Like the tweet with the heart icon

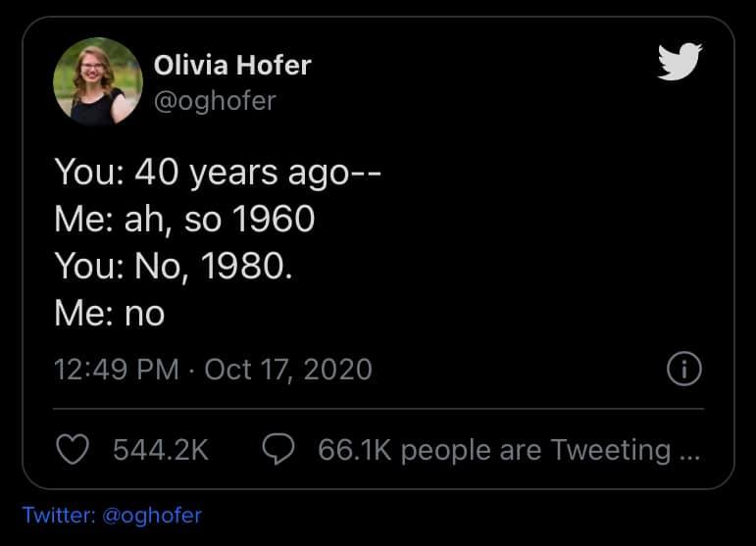(x=71, y=450)
